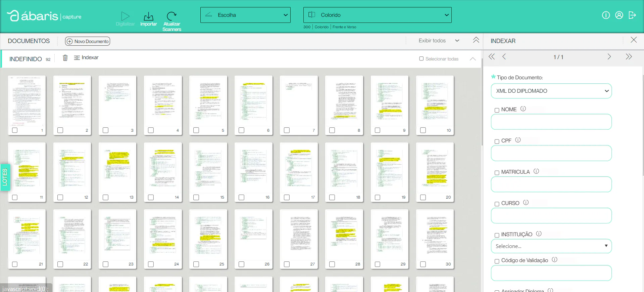
Task: Go to last record double-arrow icon
Action: pos(629,57)
